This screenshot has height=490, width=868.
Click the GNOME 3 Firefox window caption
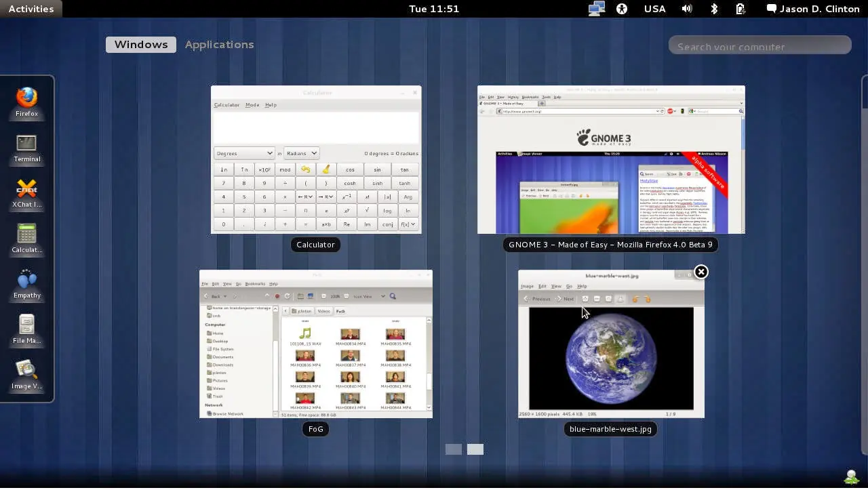click(x=610, y=245)
